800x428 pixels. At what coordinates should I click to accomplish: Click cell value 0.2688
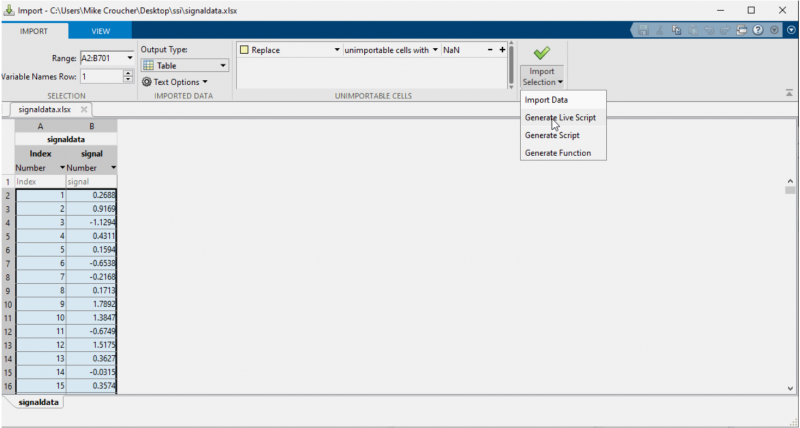click(x=92, y=195)
